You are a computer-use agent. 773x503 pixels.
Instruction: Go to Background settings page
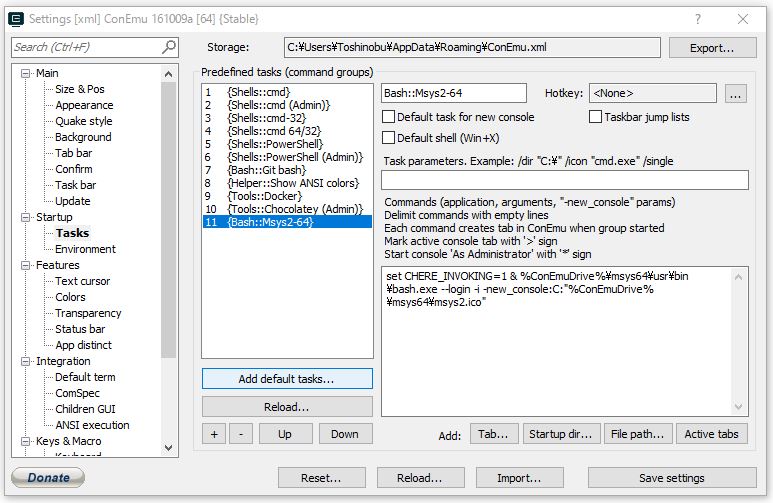[83, 137]
